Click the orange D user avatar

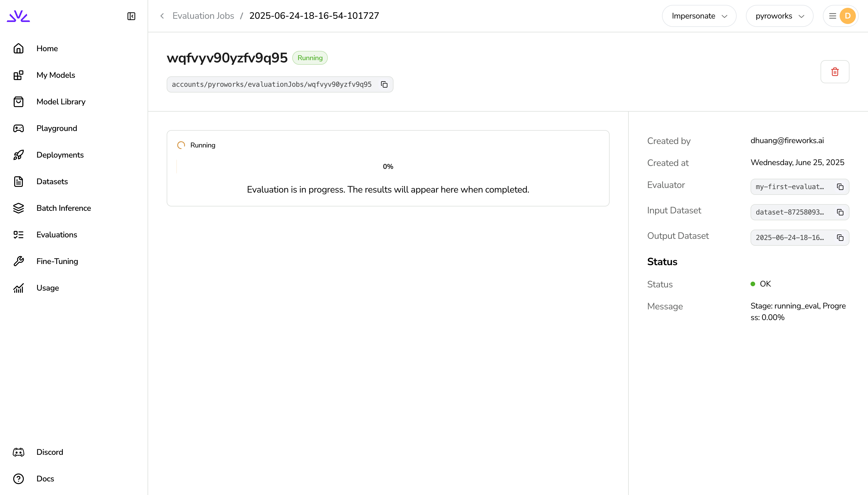(x=847, y=16)
